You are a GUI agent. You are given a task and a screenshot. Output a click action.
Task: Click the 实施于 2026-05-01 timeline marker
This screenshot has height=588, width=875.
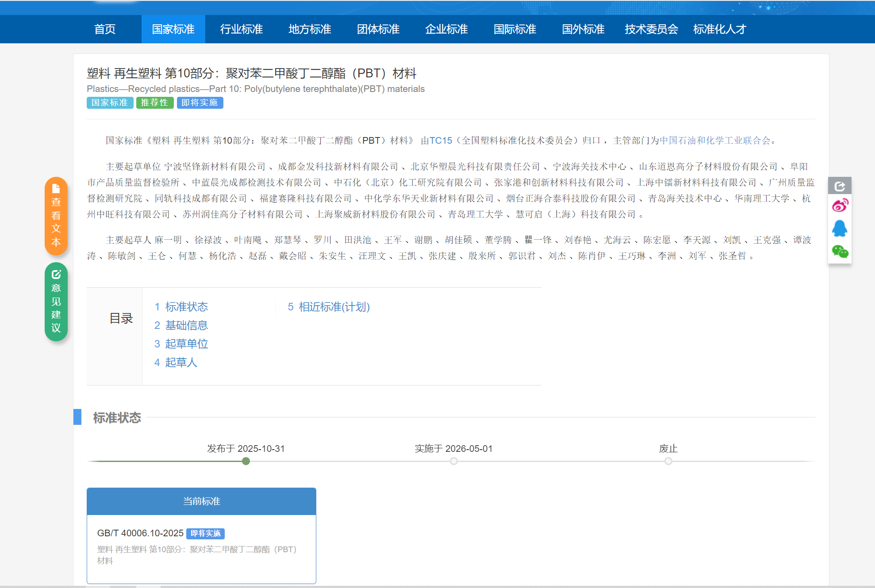454,461
